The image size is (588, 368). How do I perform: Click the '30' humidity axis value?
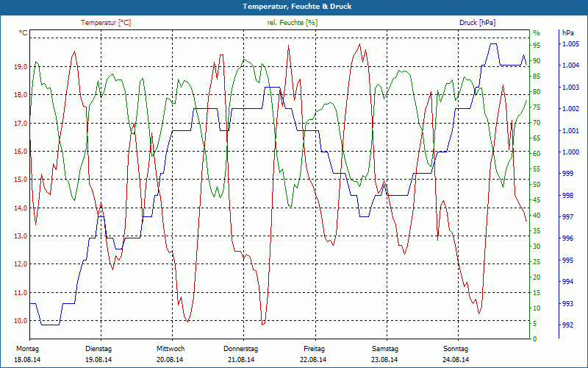click(x=537, y=247)
